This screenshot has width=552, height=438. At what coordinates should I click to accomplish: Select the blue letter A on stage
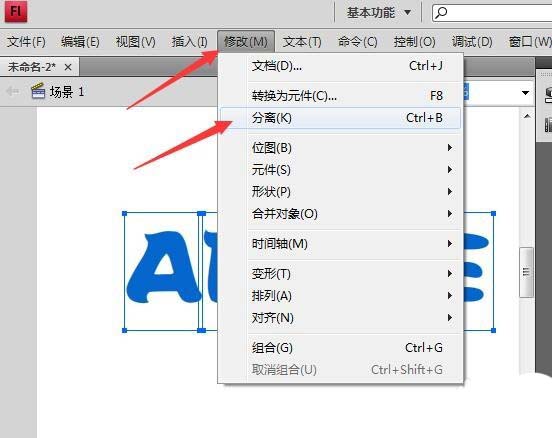(x=164, y=268)
